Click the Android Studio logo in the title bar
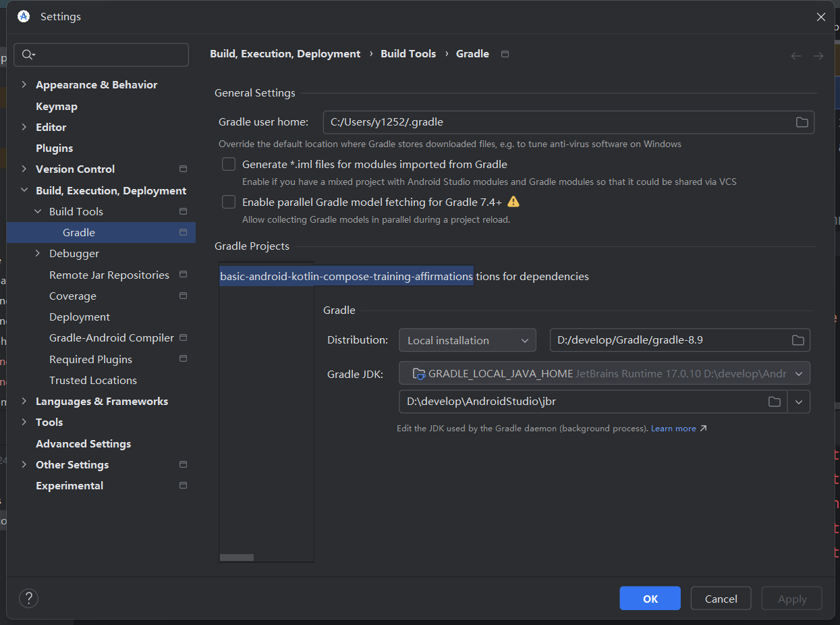Image resolution: width=840 pixels, height=625 pixels. [x=24, y=16]
